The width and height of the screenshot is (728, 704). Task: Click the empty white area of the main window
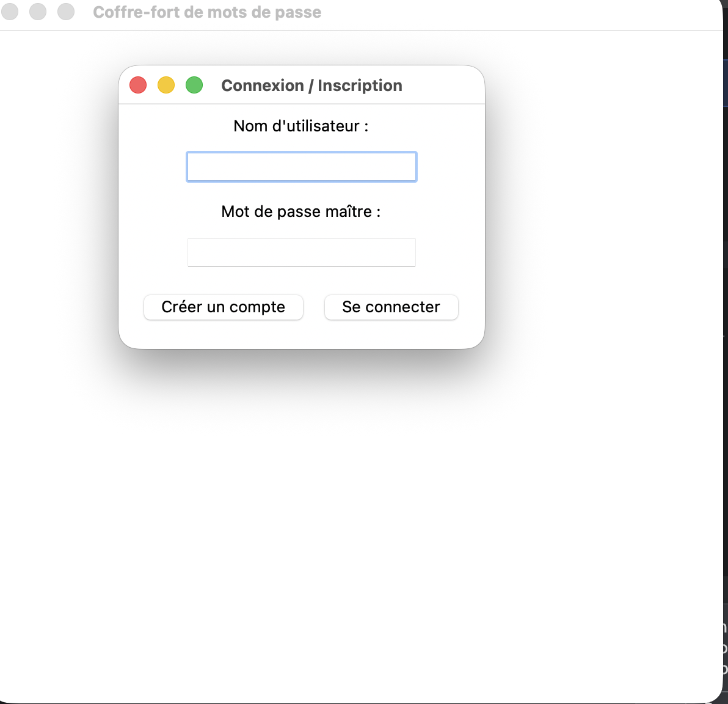366,519
